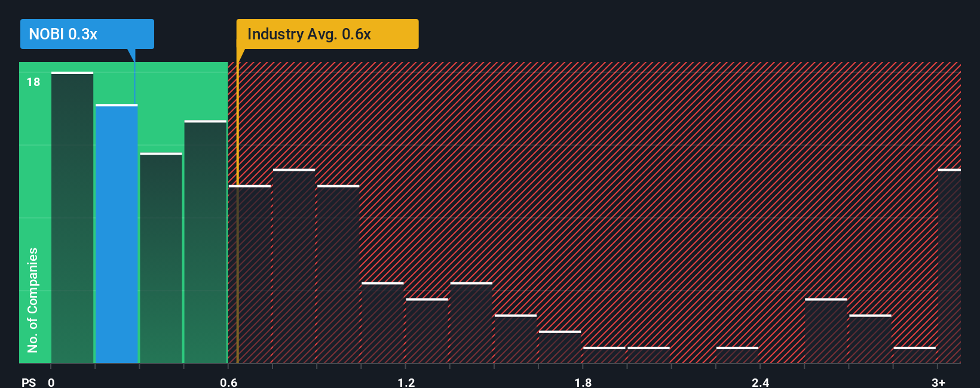Click the No. of Companies axis title
Screen dimensions: 980x388
[33, 300]
